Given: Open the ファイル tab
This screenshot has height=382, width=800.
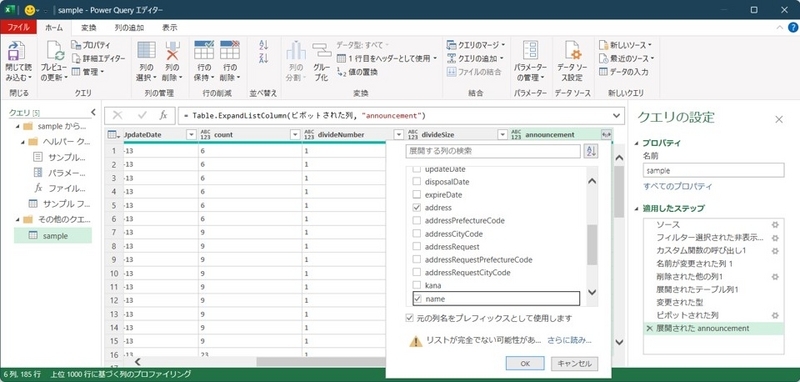Looking at the screenshot, I should [18, 28].
